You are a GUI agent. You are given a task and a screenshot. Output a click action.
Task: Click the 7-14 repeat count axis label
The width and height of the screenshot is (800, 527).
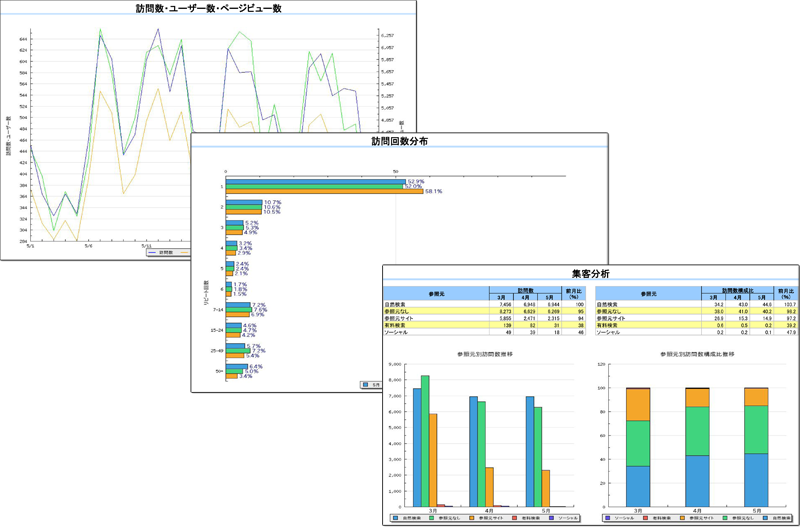(219, 310)
